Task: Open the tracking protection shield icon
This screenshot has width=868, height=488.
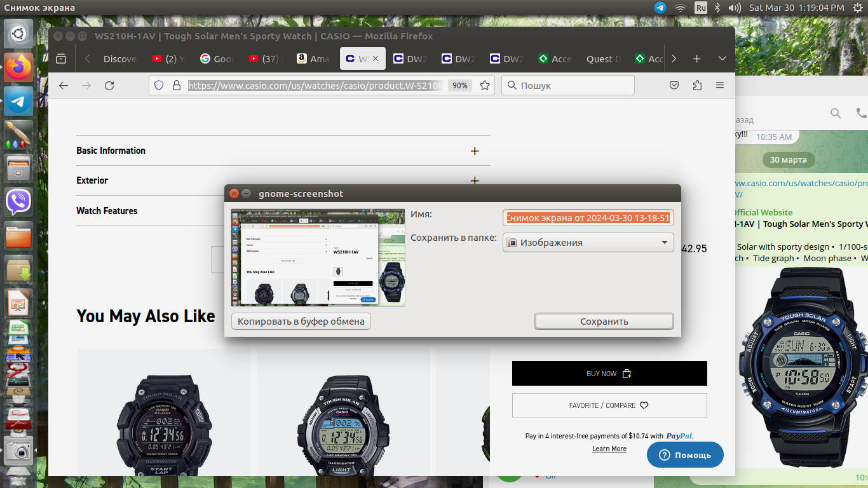Action: 159,85
